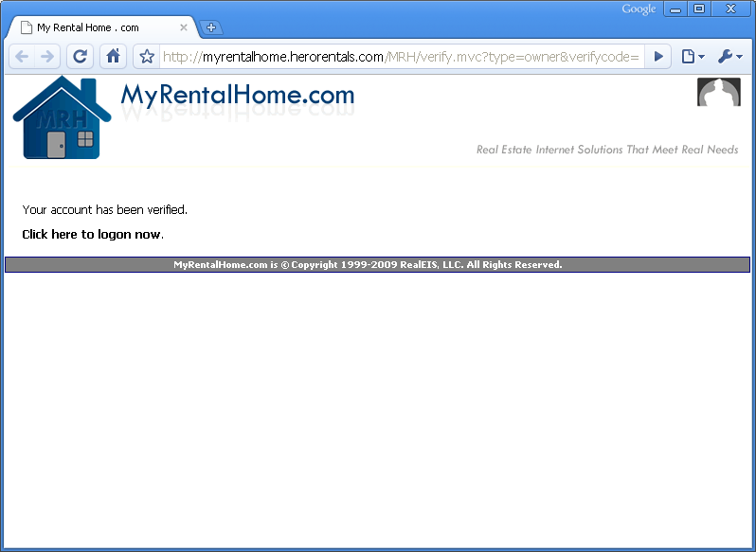
Task: Click the Go play arrow in address bar
Action: point(658,57)
